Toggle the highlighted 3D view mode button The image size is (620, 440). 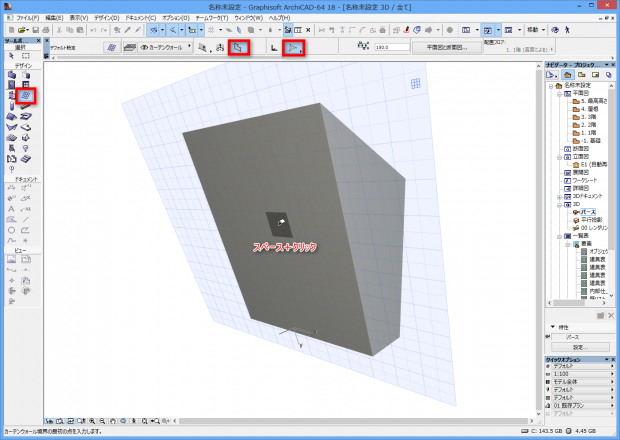tap(488, 30)
